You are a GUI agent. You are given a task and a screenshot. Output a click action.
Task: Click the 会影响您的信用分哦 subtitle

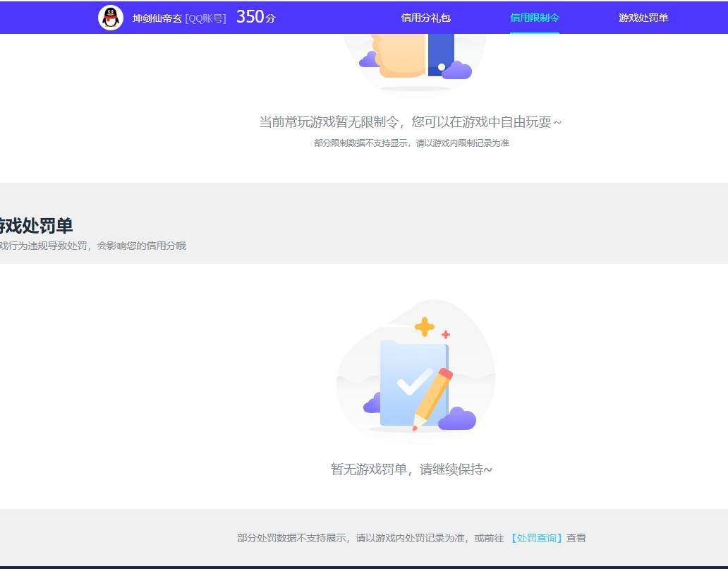[141, 246]
